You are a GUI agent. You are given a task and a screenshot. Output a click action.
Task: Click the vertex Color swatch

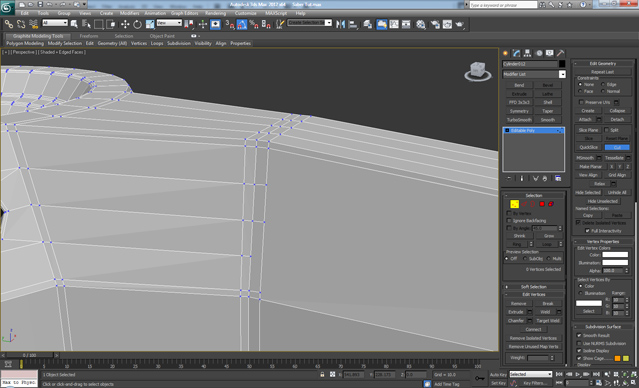pos(615,255)
